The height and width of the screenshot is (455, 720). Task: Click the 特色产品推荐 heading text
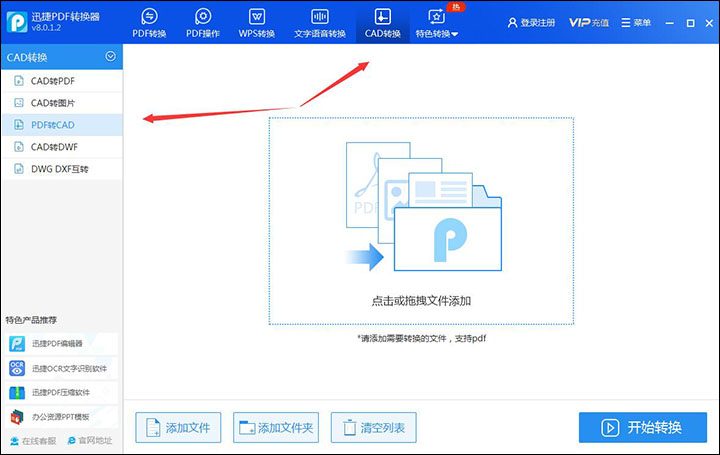31,320
